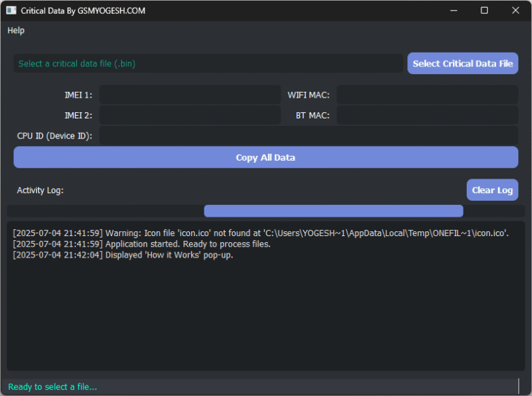The height and width of the screenshot is (396, 532).
Task: Minimize the Critical Data window
Action: pos(454,10)
